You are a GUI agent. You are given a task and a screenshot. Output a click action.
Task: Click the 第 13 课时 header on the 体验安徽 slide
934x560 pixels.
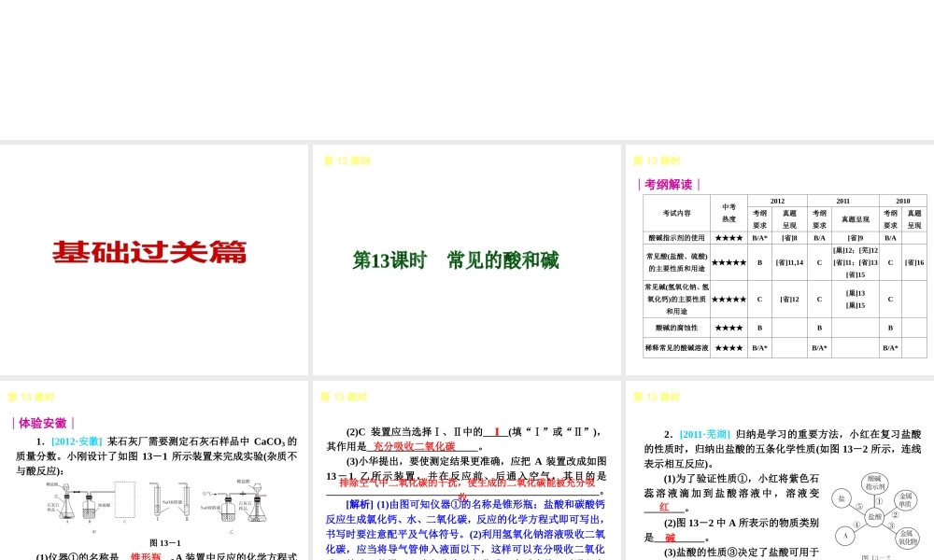pyautogui.click(x=31, y=397)
